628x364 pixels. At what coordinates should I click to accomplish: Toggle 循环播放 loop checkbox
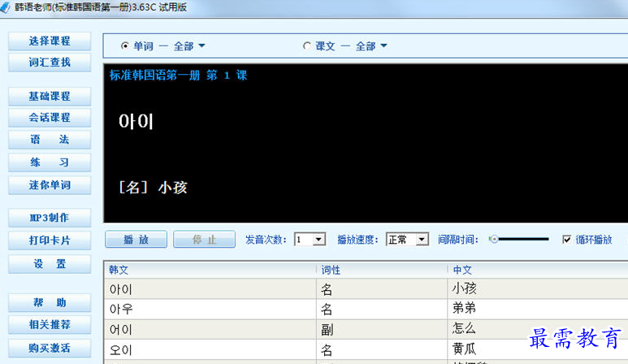pyautogui.click(x=566, y=240)
